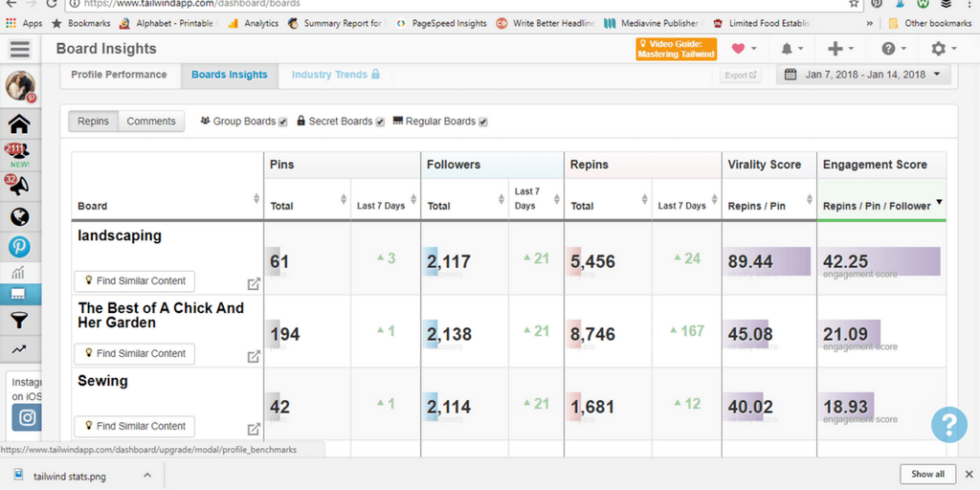Open the hamburger menu icon
The height and width of the screenshot is (490, 980).
[20, 49]
